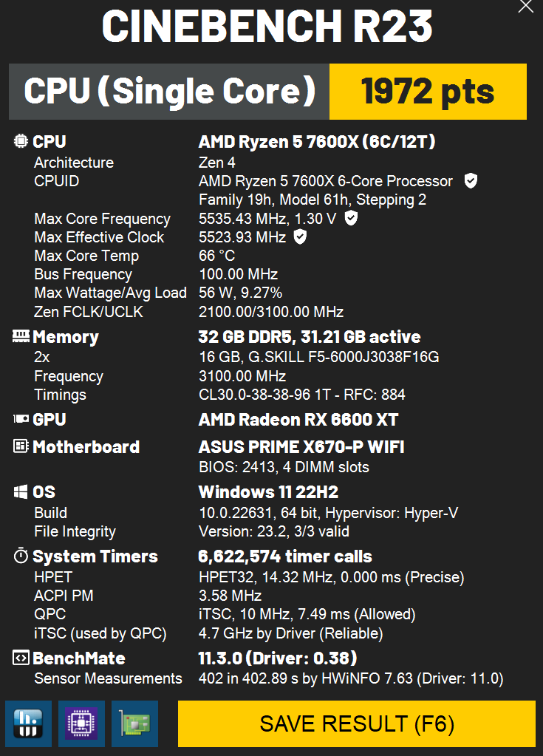The height and width of the screenshot is (756, 543).
Task: Click the CINEBENCH R23 title
Action: coord(267,27)
